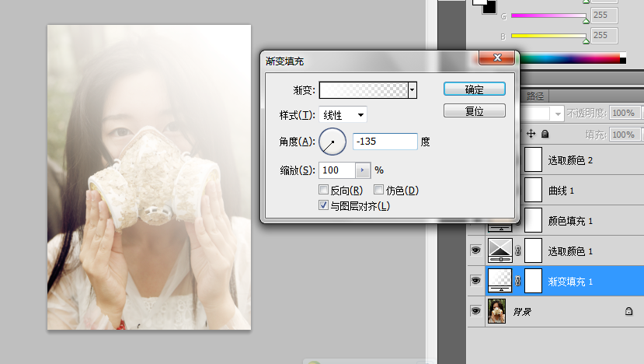Enable the 仿色(D) checkbox
This screenshot has height=364, width=644.
click(378, 190)
